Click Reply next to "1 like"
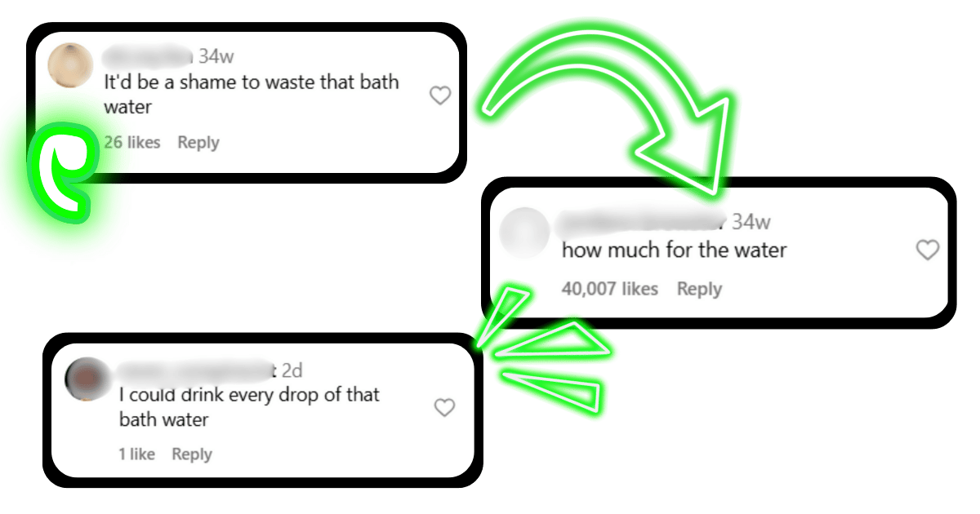 pyautogui.click(x=192, y=454)
